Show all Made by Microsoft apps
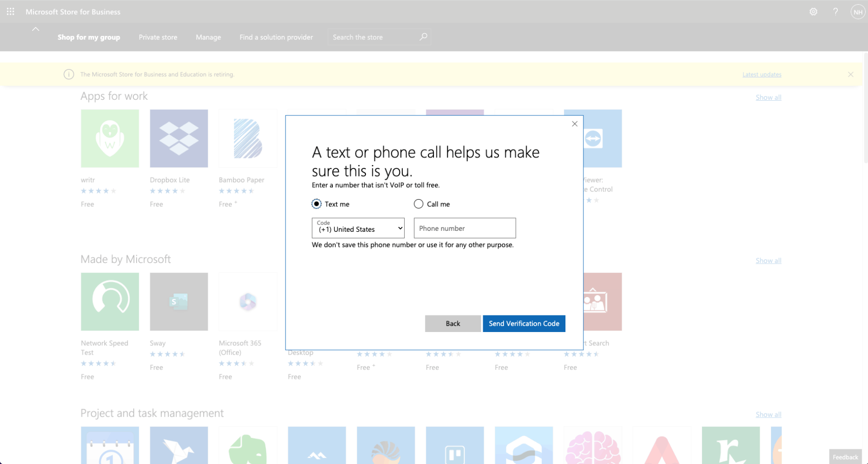The width and height of the screenshot is (868, 464). click(768, 261)
